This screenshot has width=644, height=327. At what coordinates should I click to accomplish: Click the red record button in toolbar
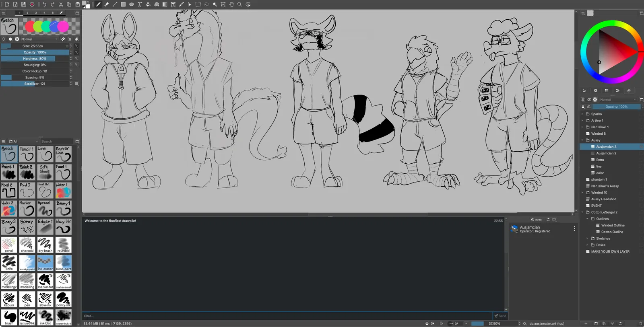point(32,4)
